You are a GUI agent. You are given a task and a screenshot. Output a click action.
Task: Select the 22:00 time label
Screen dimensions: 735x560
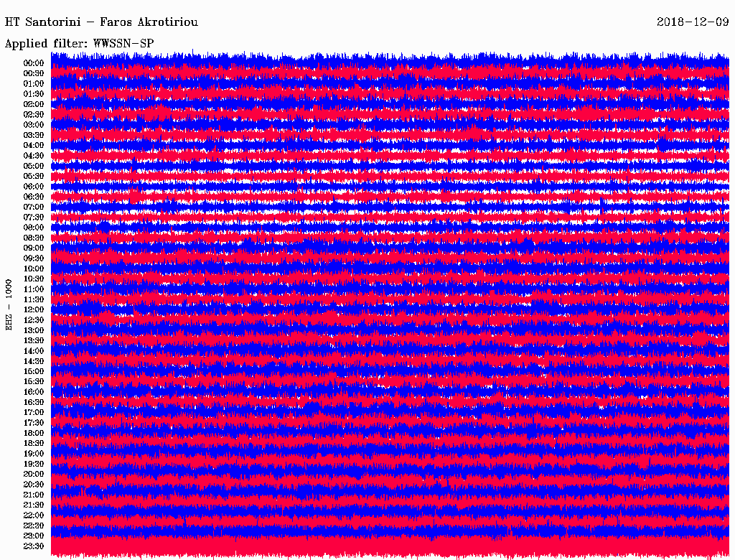34,515
